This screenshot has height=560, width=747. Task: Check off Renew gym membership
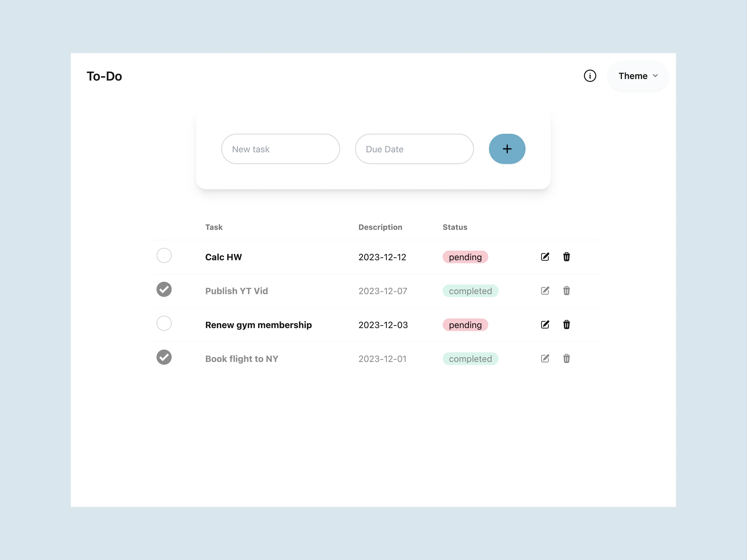164,323
